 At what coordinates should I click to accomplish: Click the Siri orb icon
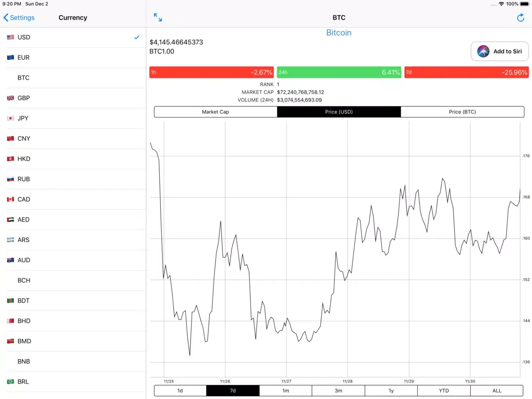tap(483, 51)
